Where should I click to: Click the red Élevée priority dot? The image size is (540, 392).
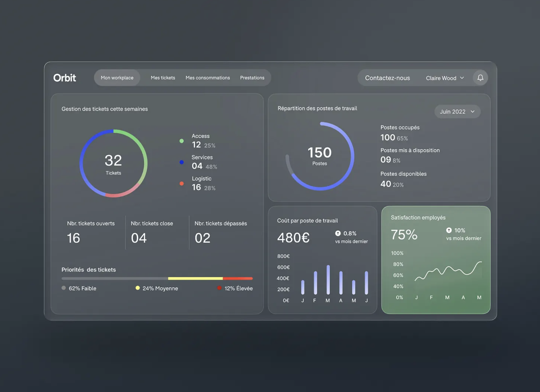(219, 288)
